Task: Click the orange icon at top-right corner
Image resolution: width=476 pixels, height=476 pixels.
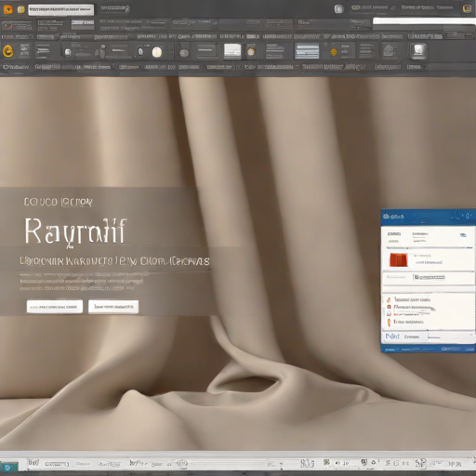Action: point(467,8)
